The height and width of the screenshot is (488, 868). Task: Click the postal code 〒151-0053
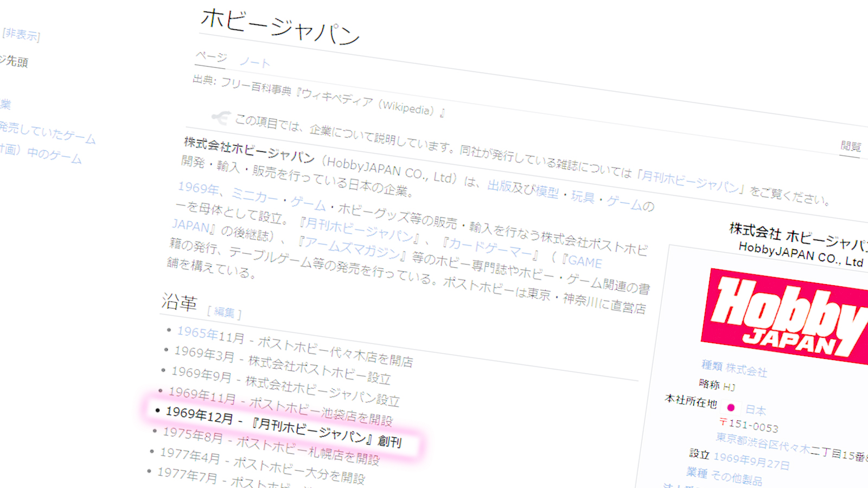coord(749,425)
